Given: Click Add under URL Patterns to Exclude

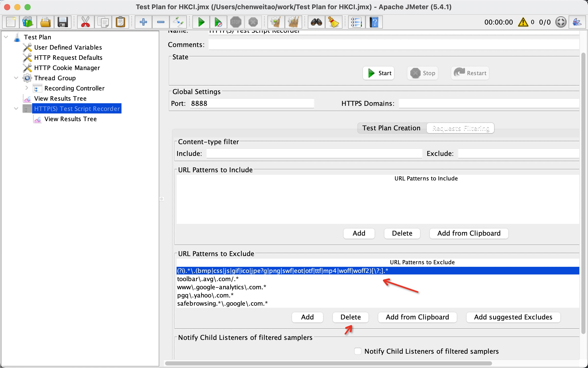Looking at the screenshot, I should point(307,317).
